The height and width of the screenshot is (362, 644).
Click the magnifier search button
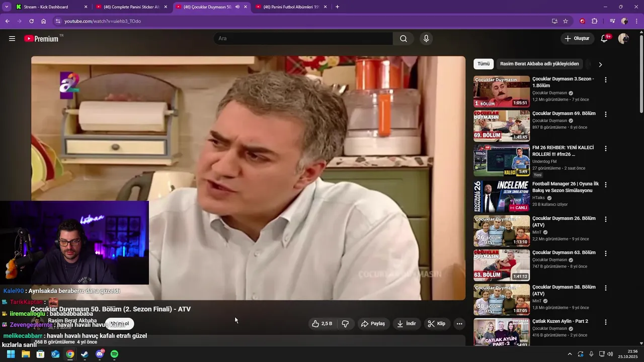pyautogui.click(x=404, y=39)
